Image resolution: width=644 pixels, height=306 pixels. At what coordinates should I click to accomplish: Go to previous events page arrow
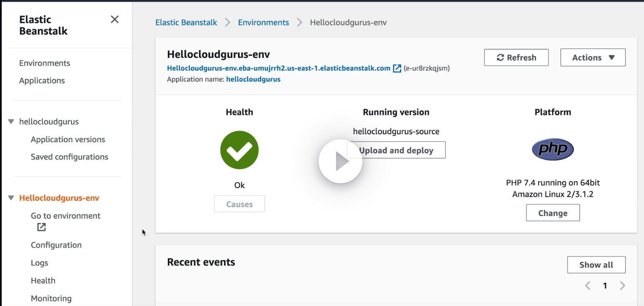click(587, 286)
